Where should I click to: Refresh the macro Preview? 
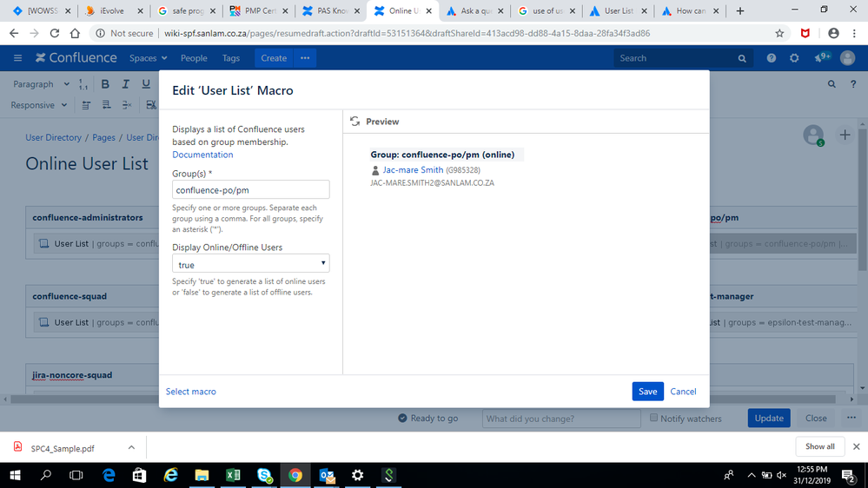[x=354, y=122]
